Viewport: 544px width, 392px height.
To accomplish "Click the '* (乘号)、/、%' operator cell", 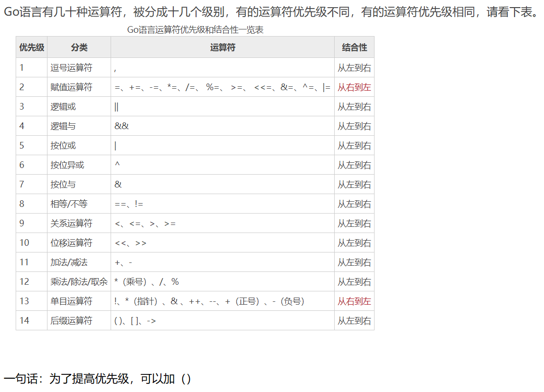I will (x=222, y=281).
